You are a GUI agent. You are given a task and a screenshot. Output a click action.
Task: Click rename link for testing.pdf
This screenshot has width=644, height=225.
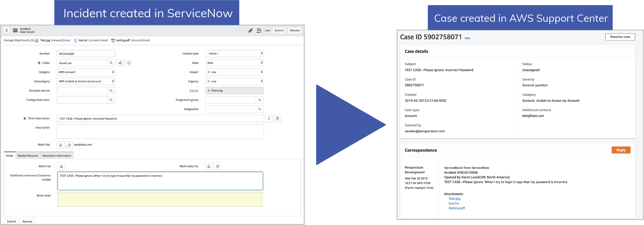[136, 40]
